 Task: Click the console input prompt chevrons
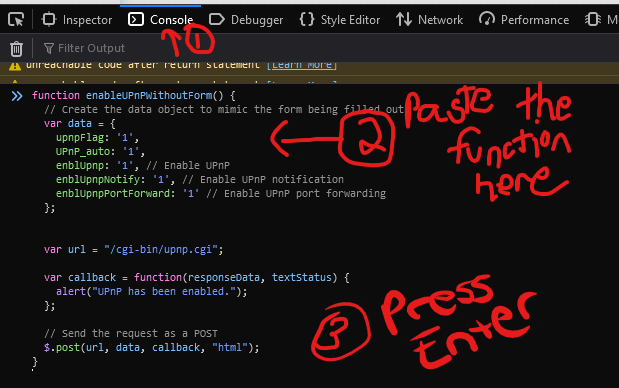pyautogui.click(x=17, y=96)
